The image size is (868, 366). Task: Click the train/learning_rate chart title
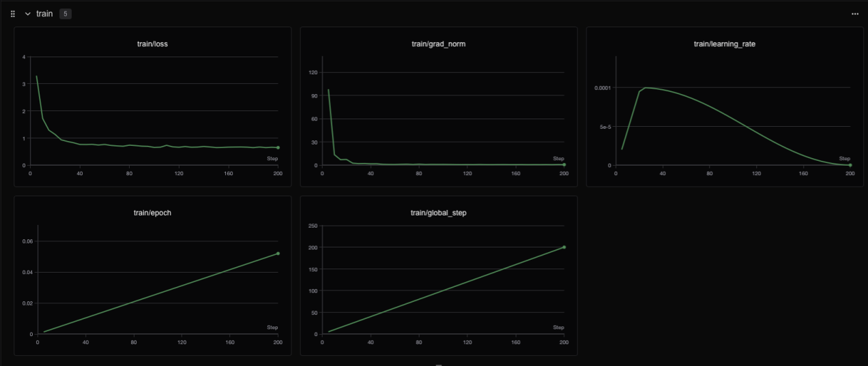tap(724, 44)
